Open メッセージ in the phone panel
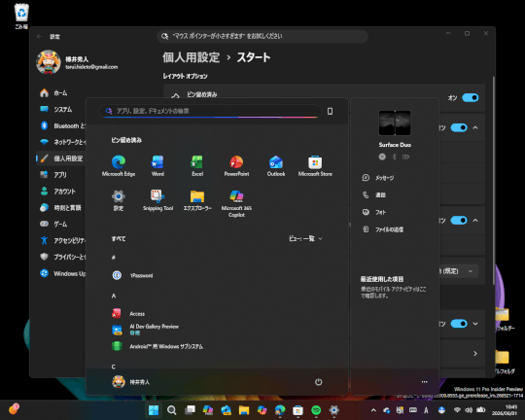 click(x=378, y=178)
